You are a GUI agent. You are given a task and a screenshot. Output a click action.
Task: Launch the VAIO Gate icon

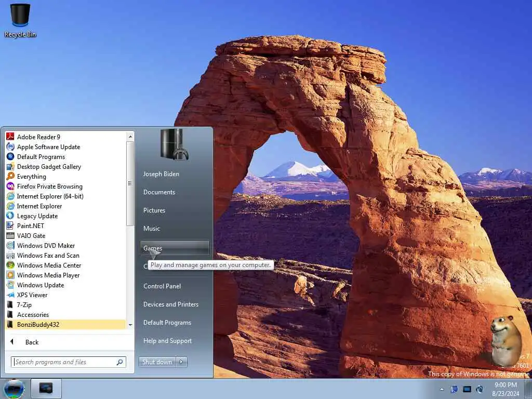tap(10, 235)
